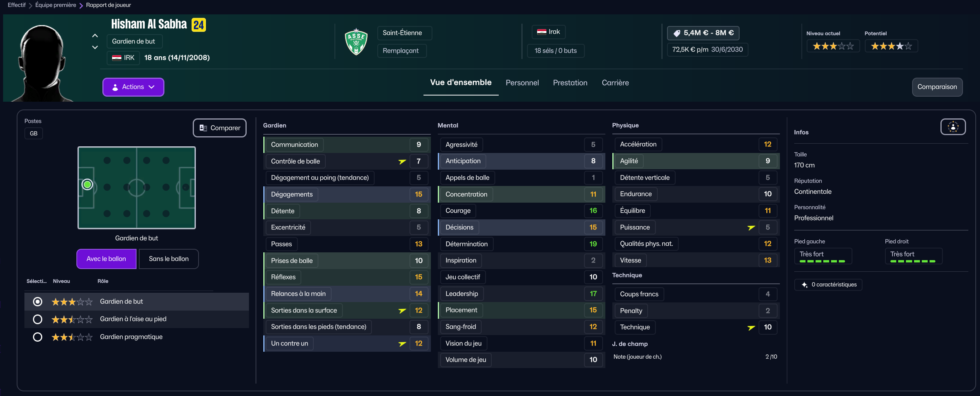This screenshot has height=396, width=980.
Task: Go to next player with down chevron
Action: pyautogui.click(x=95, y=47)
